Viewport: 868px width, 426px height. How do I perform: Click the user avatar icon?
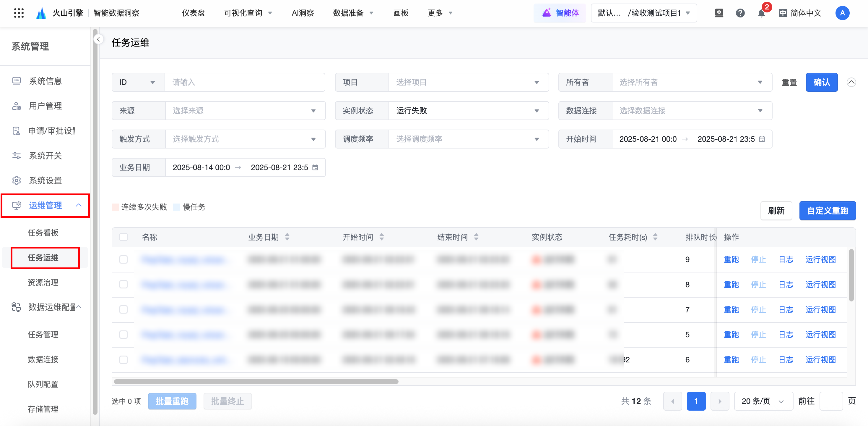coord(842,13)
